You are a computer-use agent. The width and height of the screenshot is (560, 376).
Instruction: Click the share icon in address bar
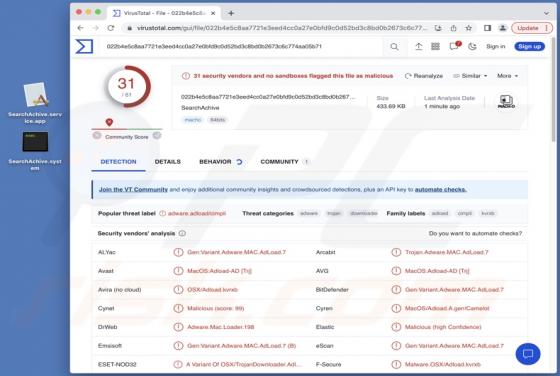pos(453,28)
